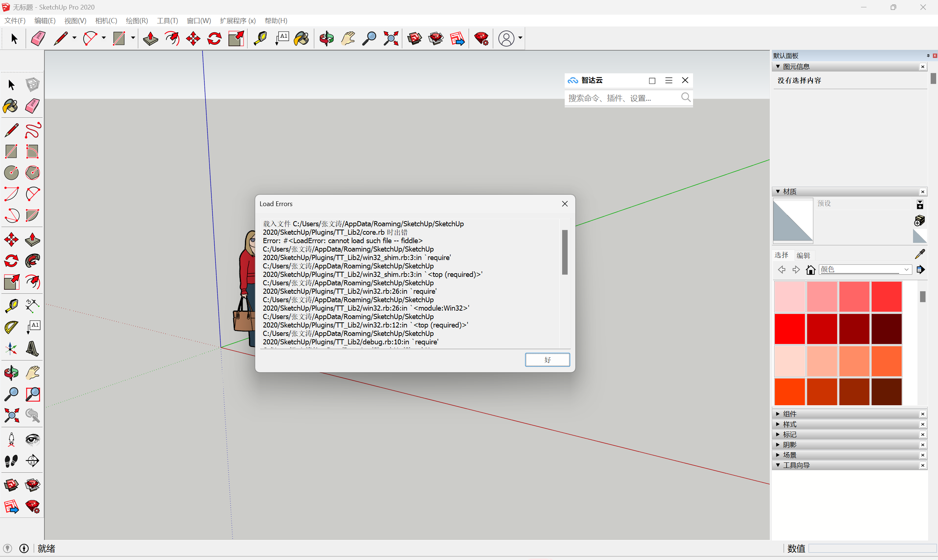Pick the Protractor tool in left sidebar
The width and height of the screenshot is (938, 560).
[11, 327]
